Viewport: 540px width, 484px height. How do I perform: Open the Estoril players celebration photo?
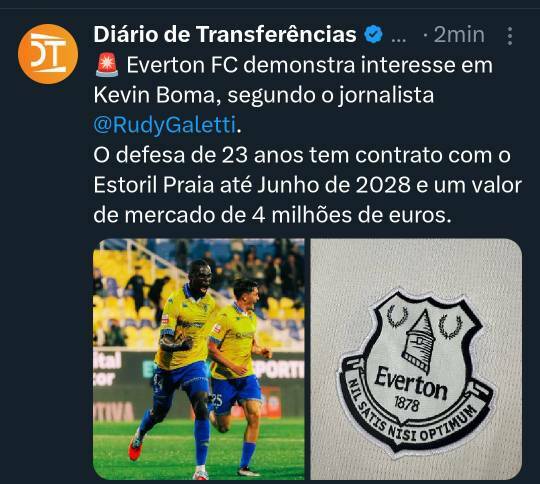[x=199, y=359]
